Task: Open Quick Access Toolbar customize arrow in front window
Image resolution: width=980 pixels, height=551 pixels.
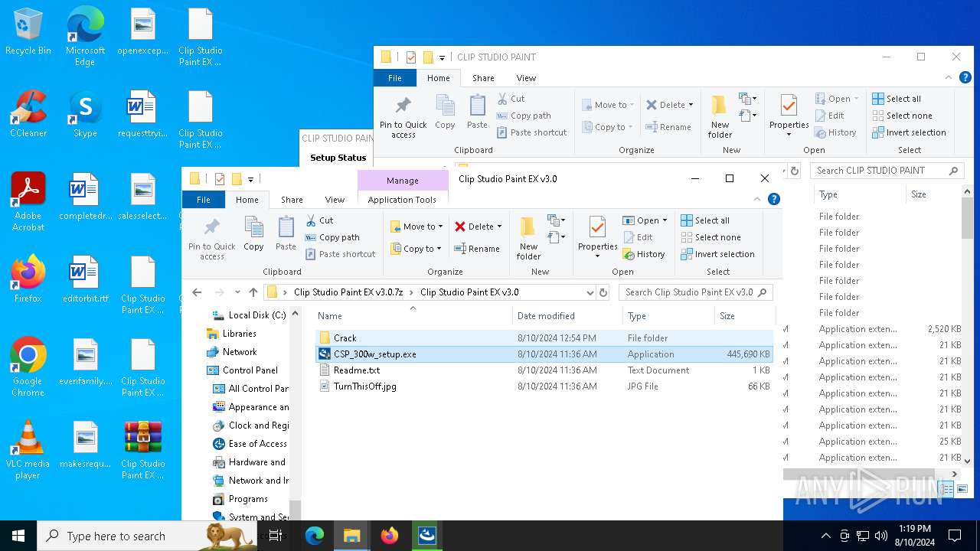Action: point(250,179)
